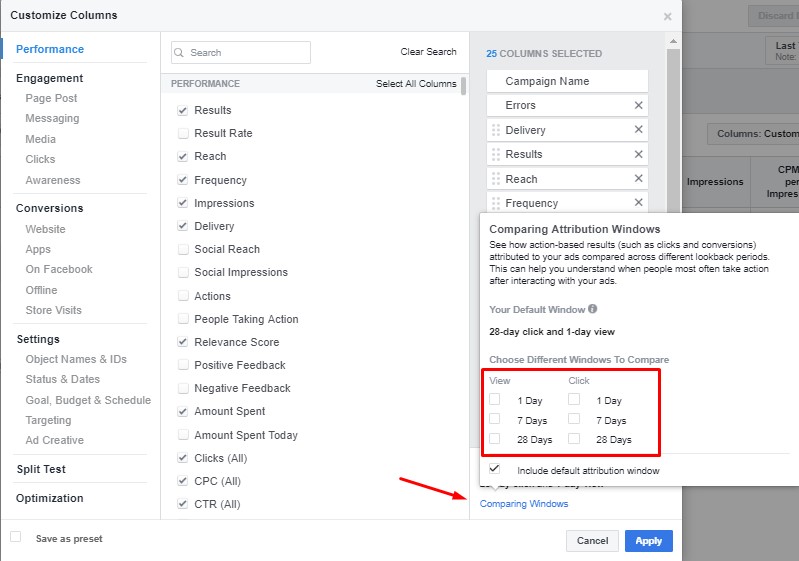The image size is (799, 561).
Task: Uncheck the CPC (All) checkbox
Action: pos(182,481)
